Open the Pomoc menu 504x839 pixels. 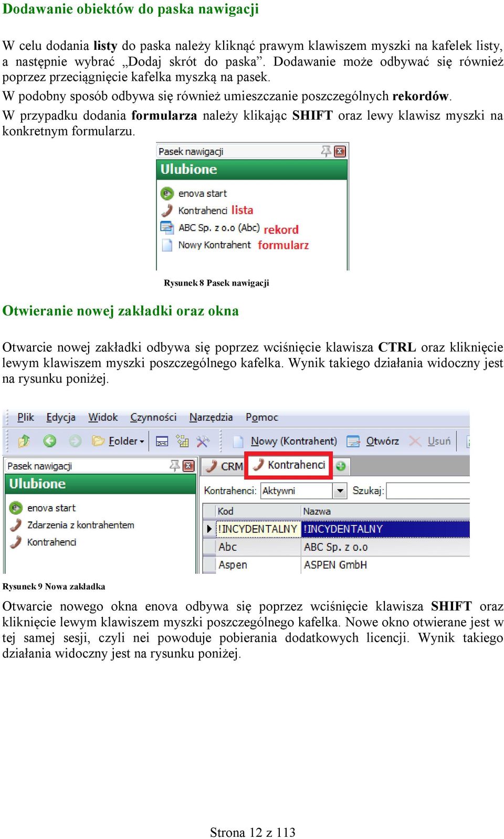click(262, 417)
